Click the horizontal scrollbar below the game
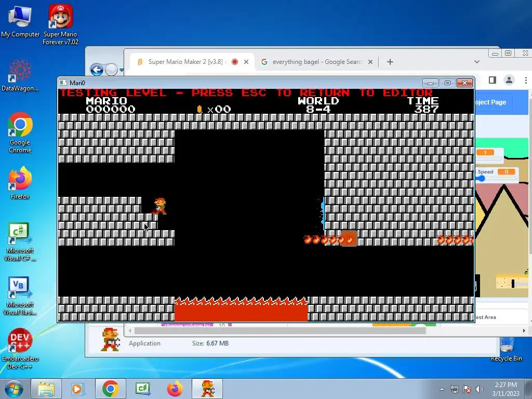Viewport: 532px width, 399px height. tap(280, 330)
